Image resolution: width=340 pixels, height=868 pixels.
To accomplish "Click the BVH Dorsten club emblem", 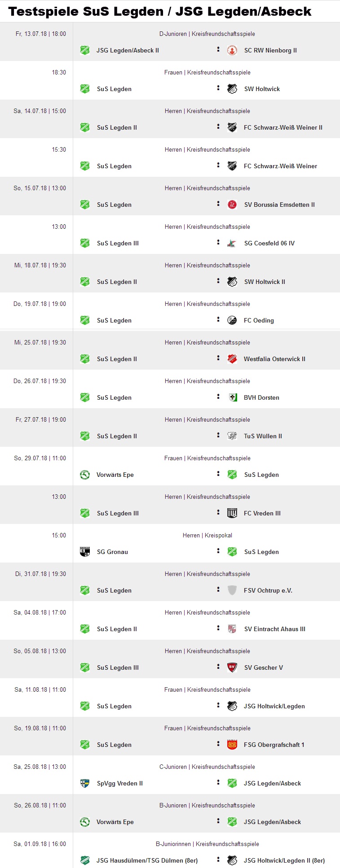I will click(x=232, y=397).
